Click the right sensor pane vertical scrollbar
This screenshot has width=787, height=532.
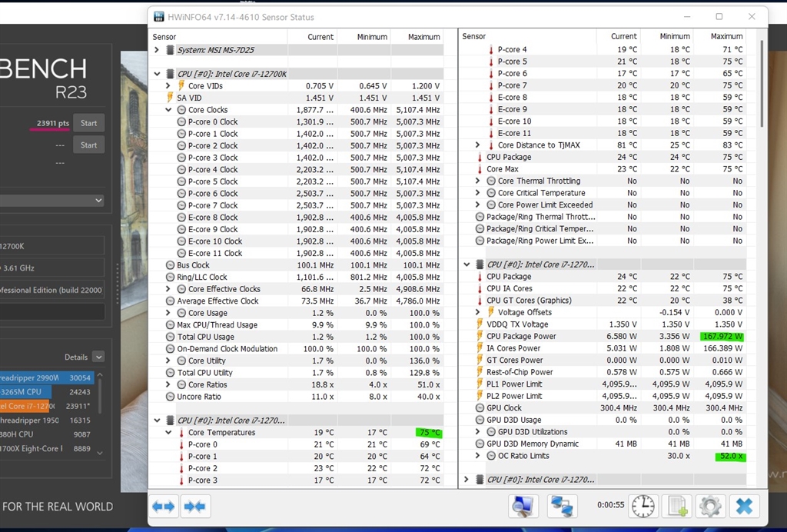coord(762,83)
